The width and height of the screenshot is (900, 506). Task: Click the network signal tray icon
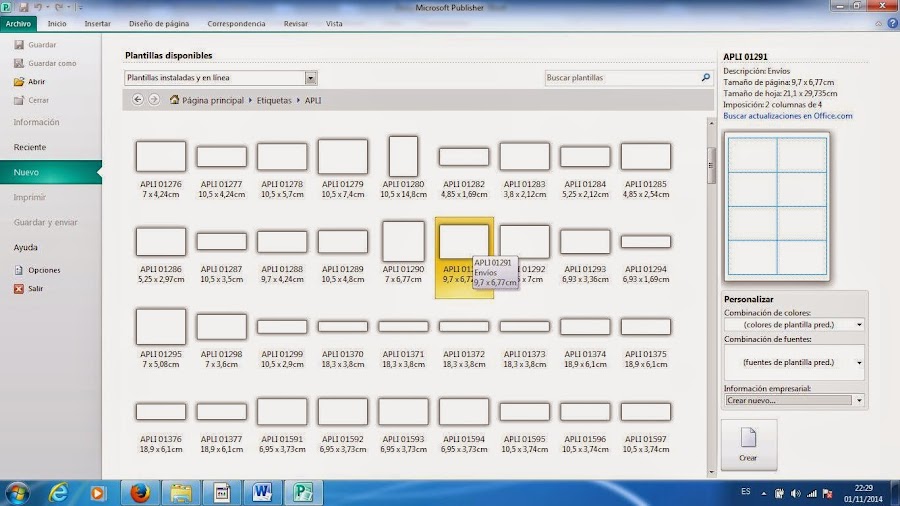(x=812, y=493)
